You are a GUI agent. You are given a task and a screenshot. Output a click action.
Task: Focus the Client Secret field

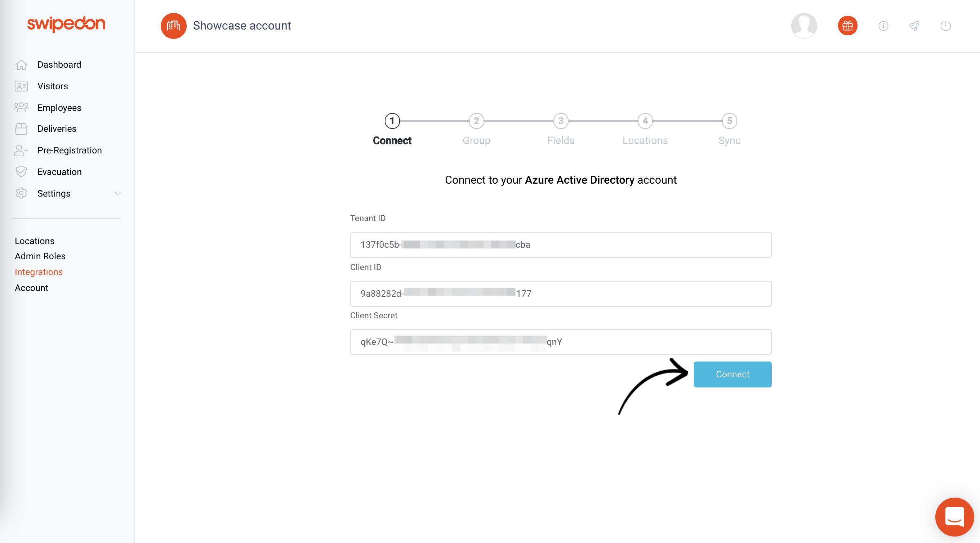tap(561, 342)
